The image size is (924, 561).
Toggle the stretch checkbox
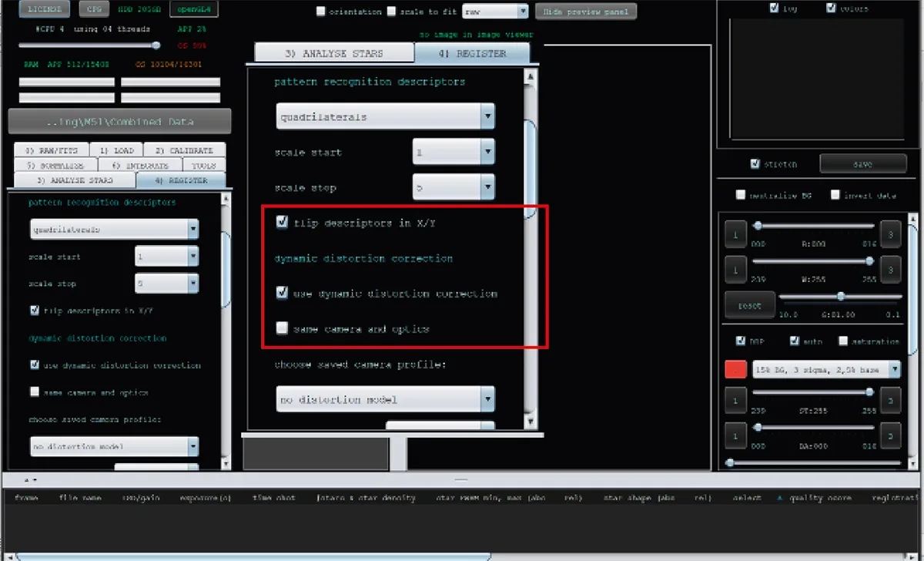click(x=755, y=164)
